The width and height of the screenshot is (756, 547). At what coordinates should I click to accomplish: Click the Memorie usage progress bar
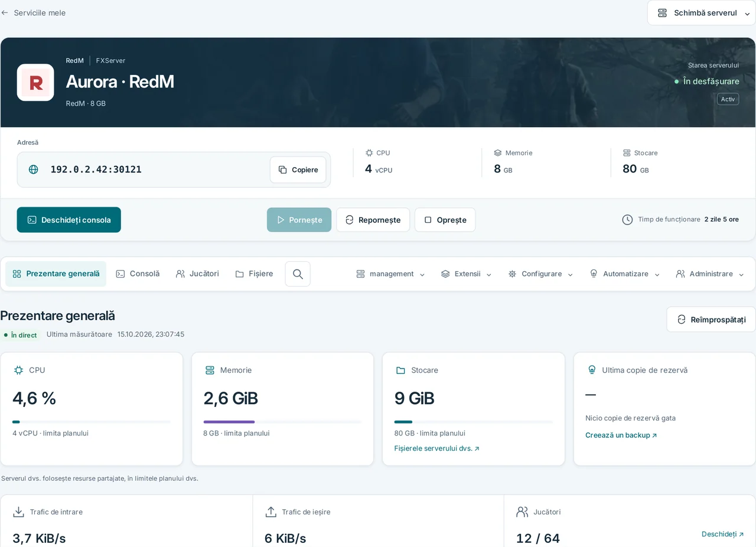point(282,422)
